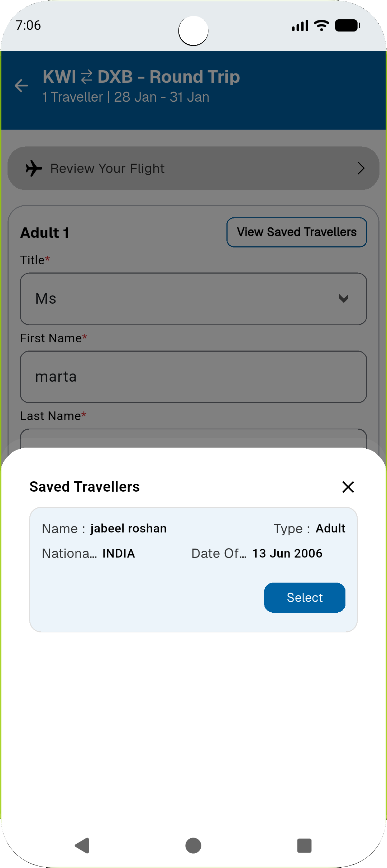The width and height of the screenshot is (387, 868).
Task: Tap the Android back navigation triangle
Action: pyautogui.click(x=82, y=846)
